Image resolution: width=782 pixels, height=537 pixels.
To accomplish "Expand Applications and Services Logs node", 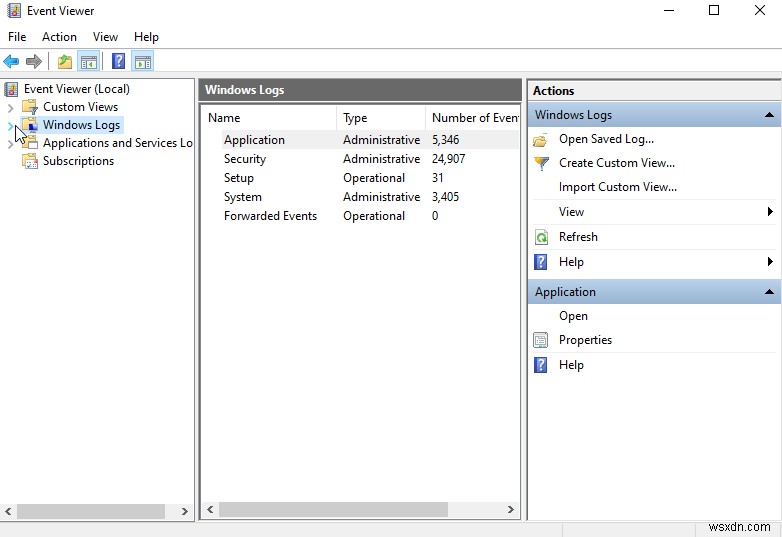I will coord(10,144).
